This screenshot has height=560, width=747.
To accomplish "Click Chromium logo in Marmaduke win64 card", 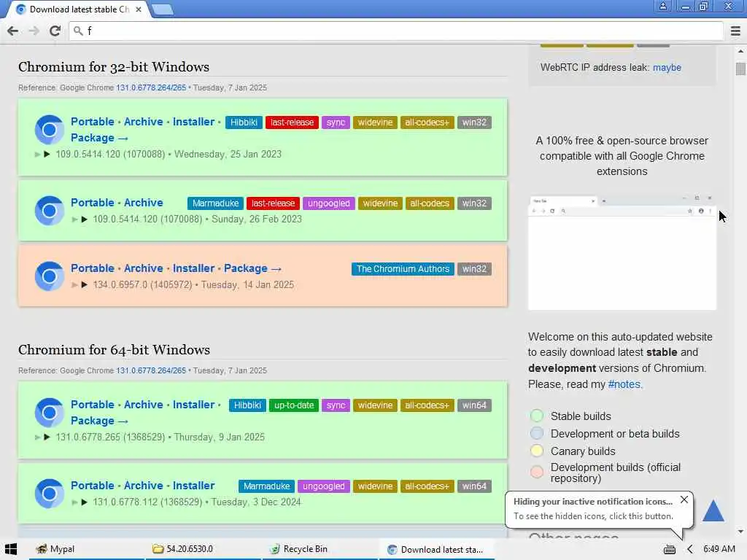I will [x=49, y=494].
